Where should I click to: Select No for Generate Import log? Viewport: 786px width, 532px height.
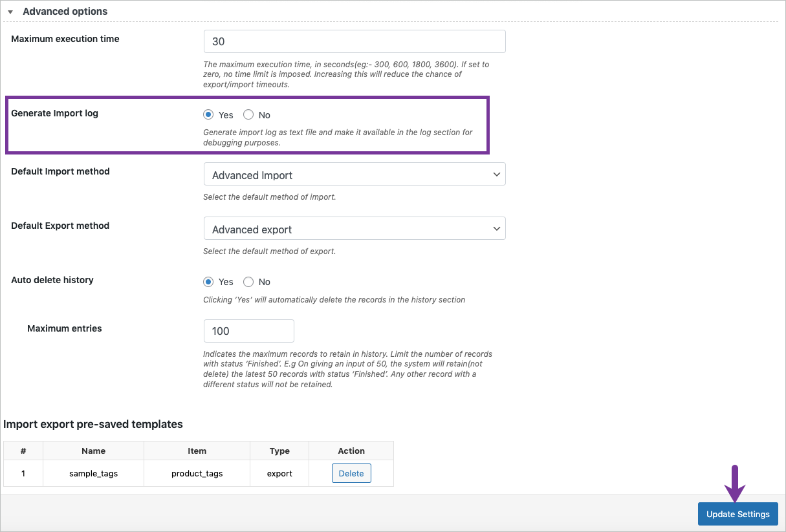click(x=248, y=114)
